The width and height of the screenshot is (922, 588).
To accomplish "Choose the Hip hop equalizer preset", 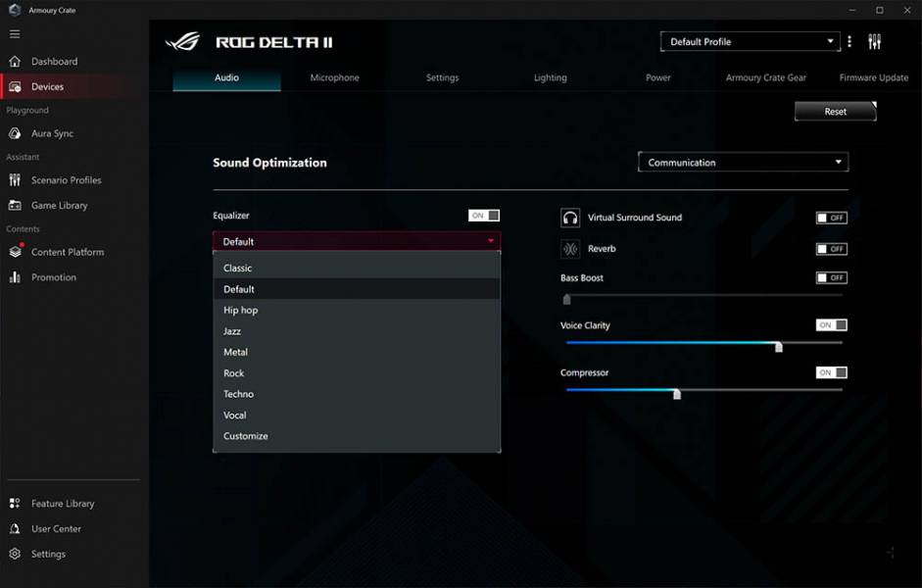I will pyautogui.click(x=357, y=310).
